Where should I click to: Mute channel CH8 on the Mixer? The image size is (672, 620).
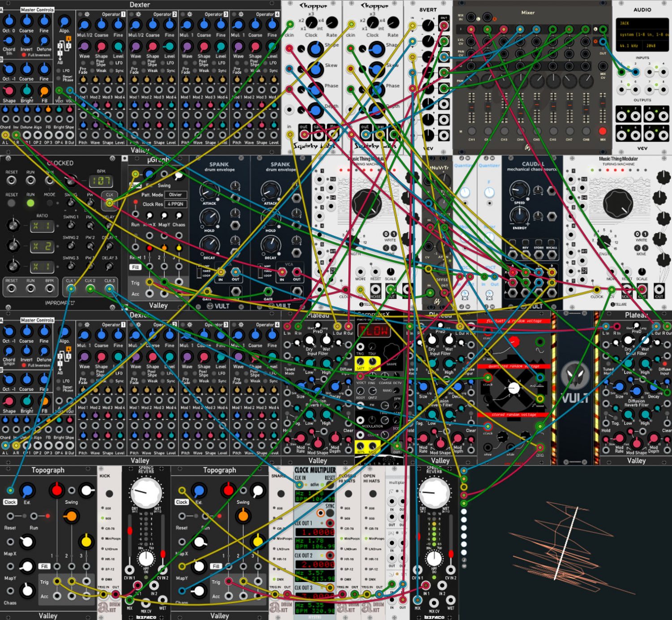[586, 131]
